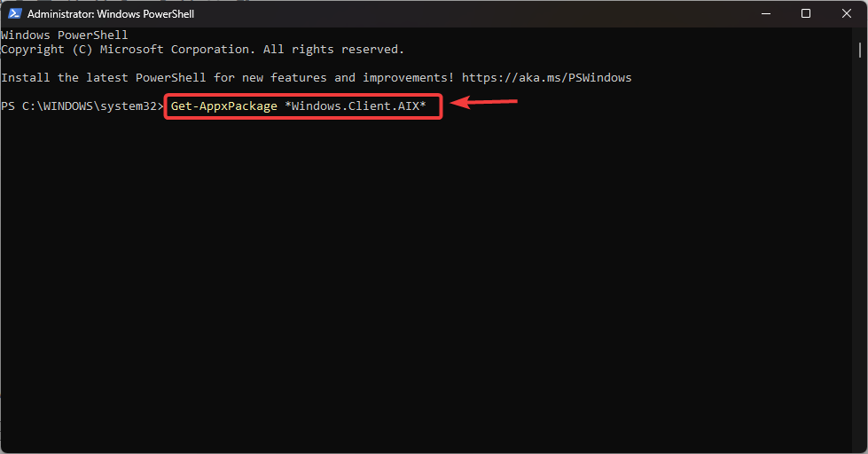Click the 'Windows PowerShell' header line
Viewport: 868px width, 454px height.
pos(65,35)
